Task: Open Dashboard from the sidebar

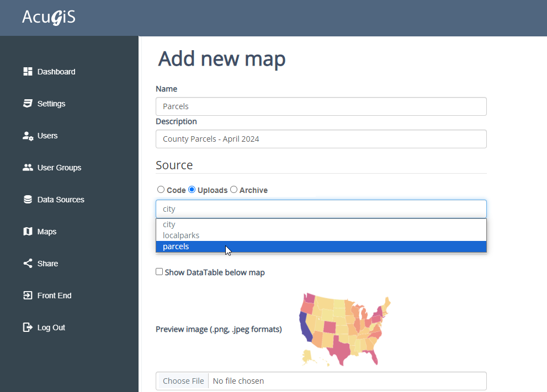Action: (56, 72)
